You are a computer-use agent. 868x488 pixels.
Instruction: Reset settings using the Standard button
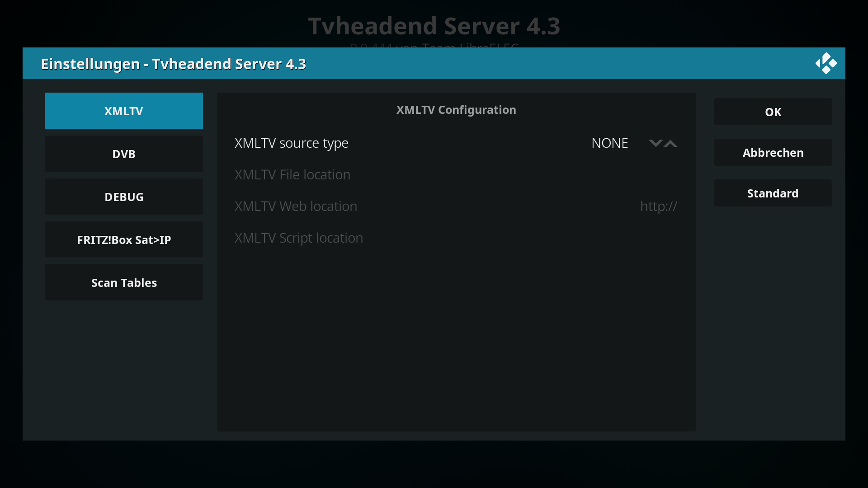[773, 193]
